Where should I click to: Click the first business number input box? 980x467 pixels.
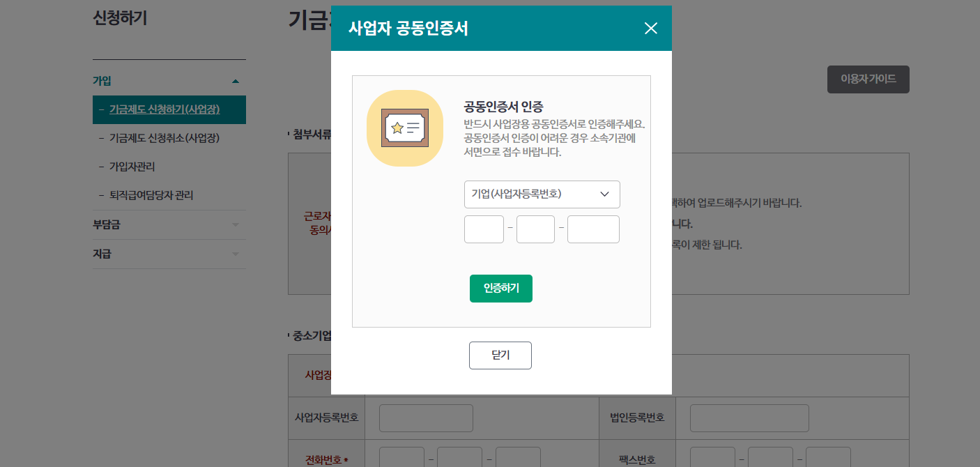pos(484,229)
